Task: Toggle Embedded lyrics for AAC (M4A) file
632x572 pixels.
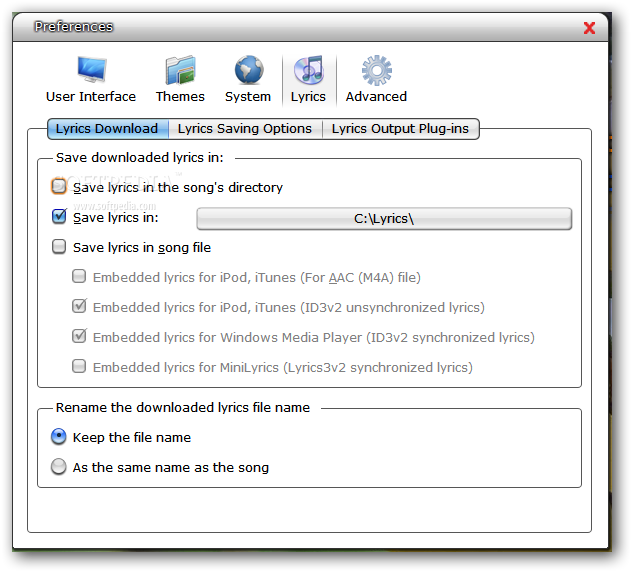Action: [79, 277]
